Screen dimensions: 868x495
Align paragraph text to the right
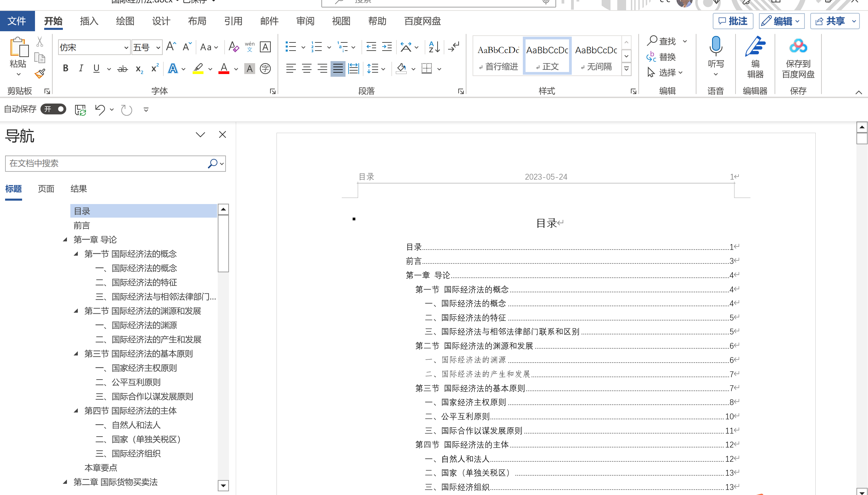click(322, 69)
